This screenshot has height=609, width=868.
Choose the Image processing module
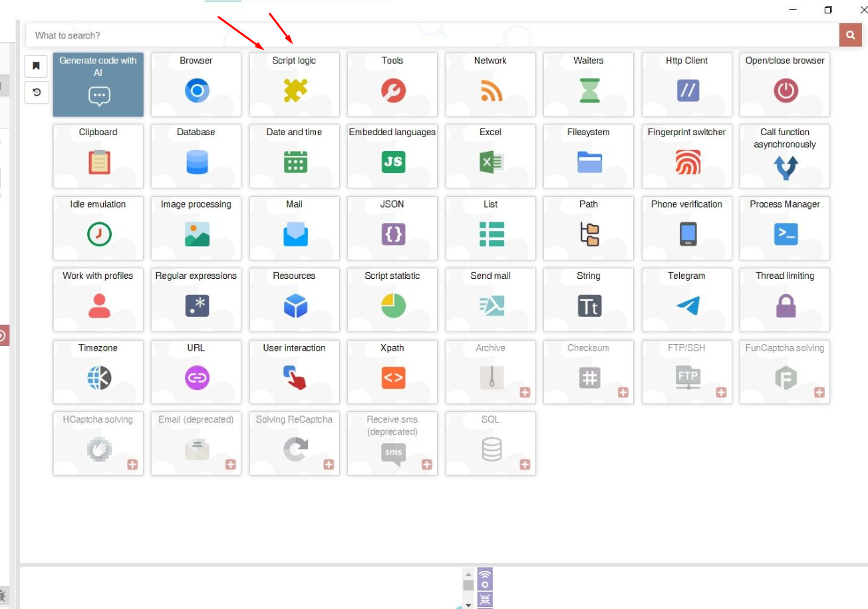click(x=196, y=228)
